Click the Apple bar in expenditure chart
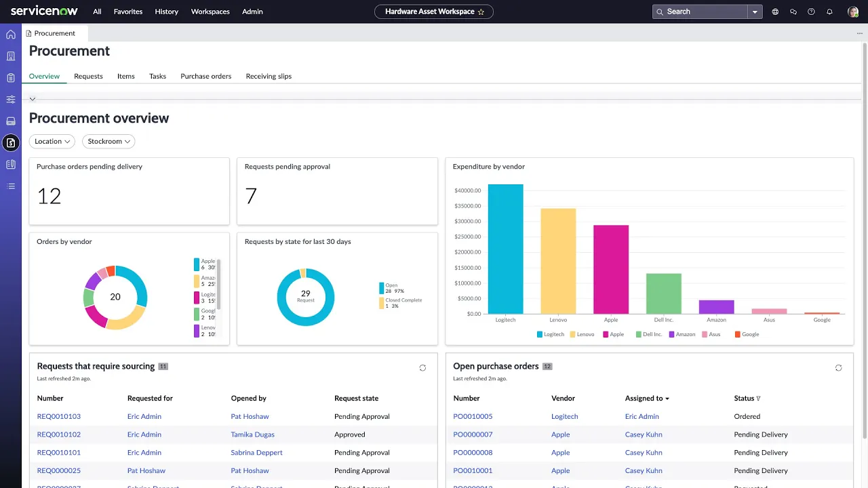Screen dimensions: 868x488 tap(611, 269)
